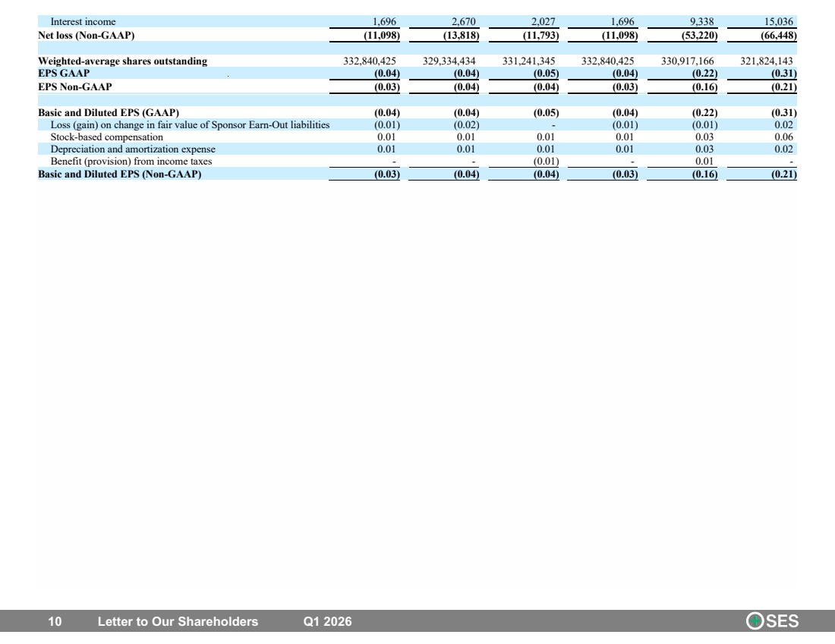This screenshot has height=644, width=835.
Task: Select 'Interest income' row label
Action: tap(83, 22)
